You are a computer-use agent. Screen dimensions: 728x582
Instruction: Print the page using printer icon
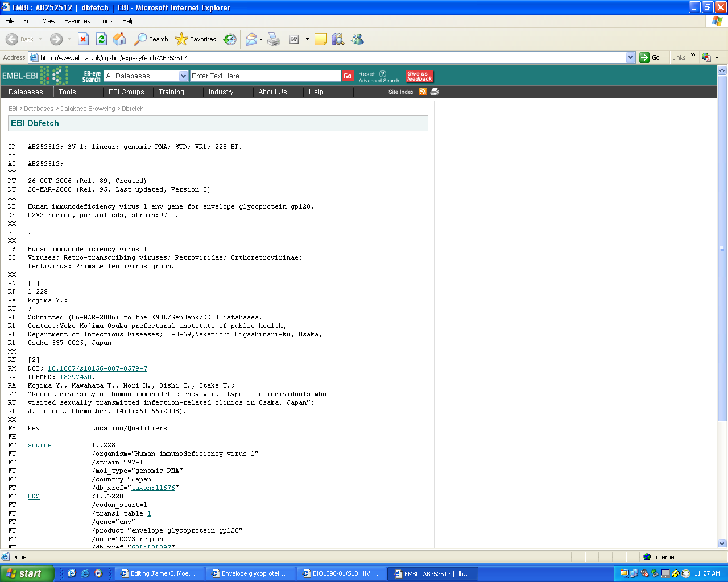click(x=274, y=39)
